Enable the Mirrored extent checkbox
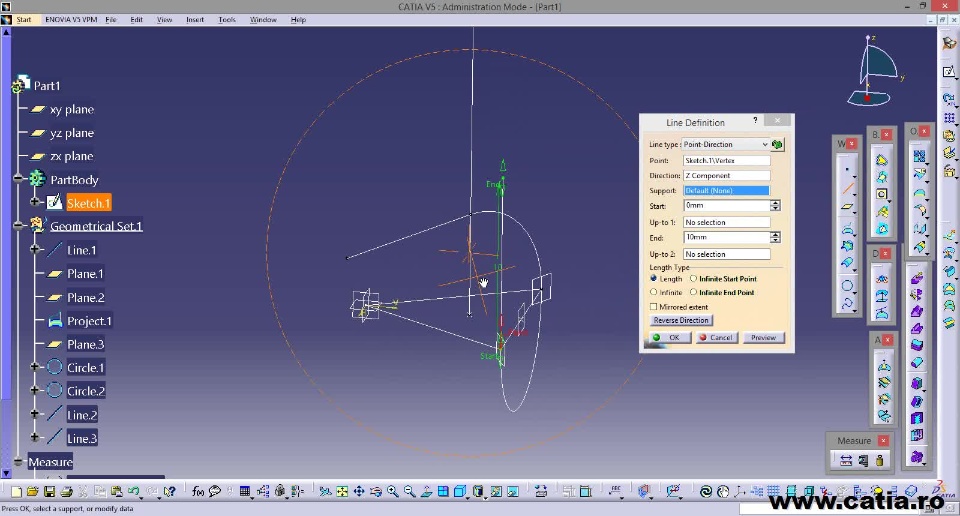Screen dimensions: 960x516 coord(653,307)
